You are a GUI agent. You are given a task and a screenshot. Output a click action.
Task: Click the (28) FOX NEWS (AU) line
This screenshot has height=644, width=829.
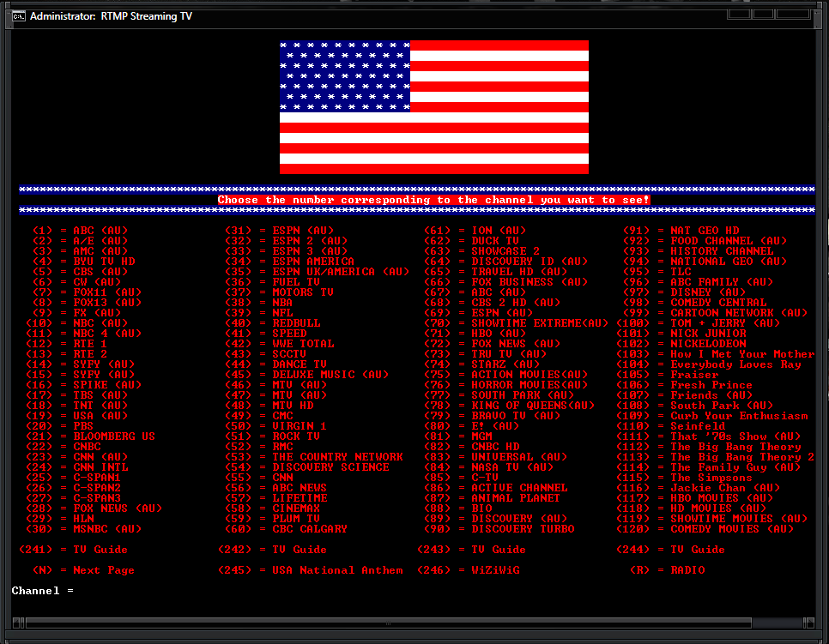point(94,509)
